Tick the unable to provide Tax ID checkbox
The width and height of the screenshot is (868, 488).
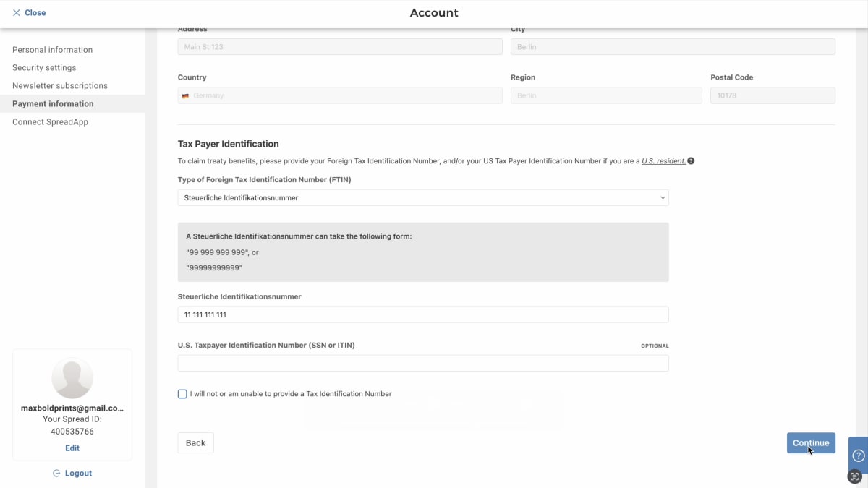point(182,394)
